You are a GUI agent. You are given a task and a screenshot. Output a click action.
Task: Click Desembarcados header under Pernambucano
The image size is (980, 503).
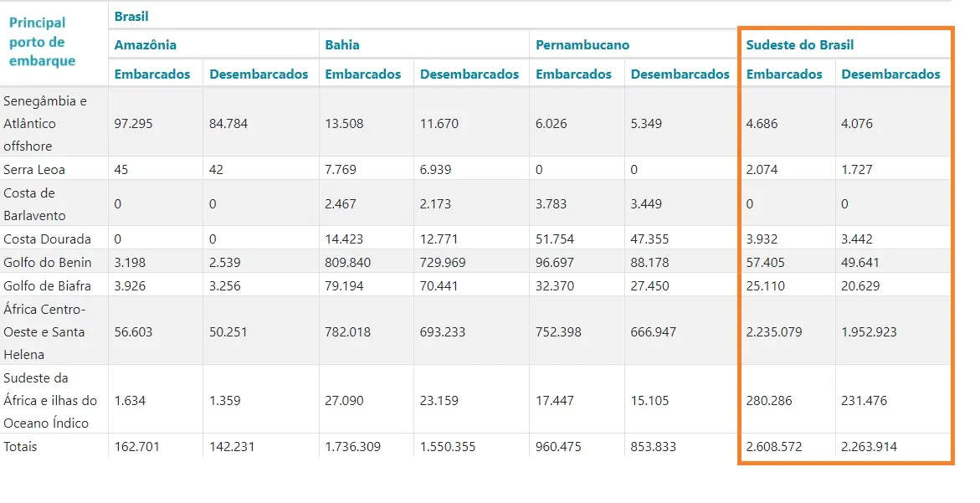coord(680,74)
